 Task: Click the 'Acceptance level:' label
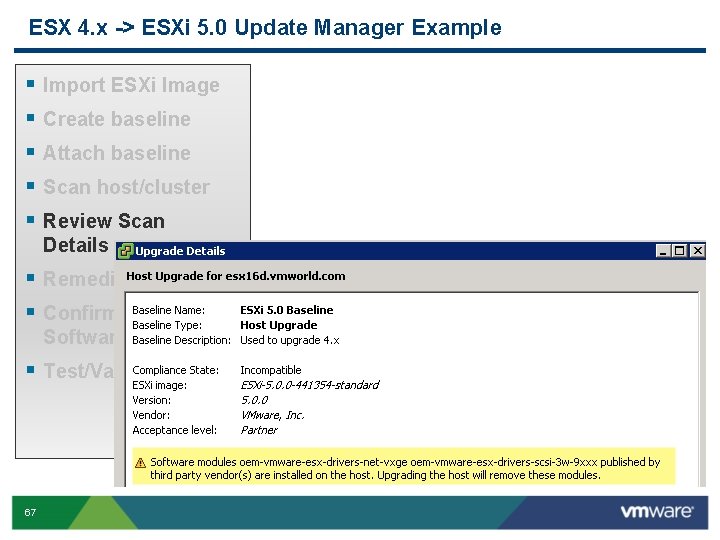pyautogui.click(x=174, y=430)
